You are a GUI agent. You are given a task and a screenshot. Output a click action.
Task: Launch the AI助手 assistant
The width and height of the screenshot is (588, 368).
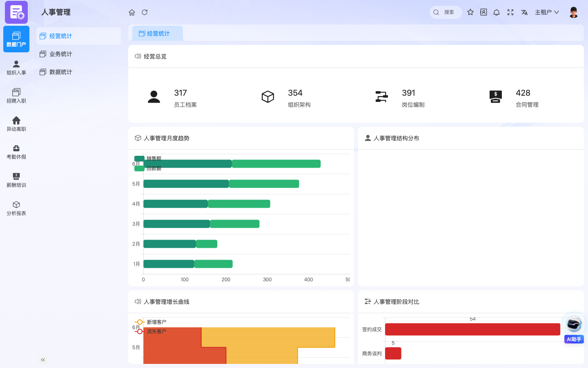(574, 328)
